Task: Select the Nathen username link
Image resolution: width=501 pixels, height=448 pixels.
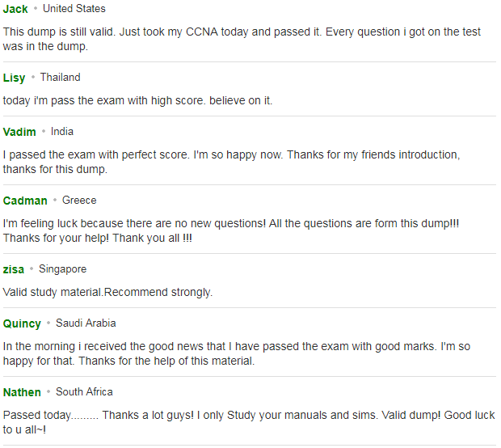Action: click(x=22, y=392)
